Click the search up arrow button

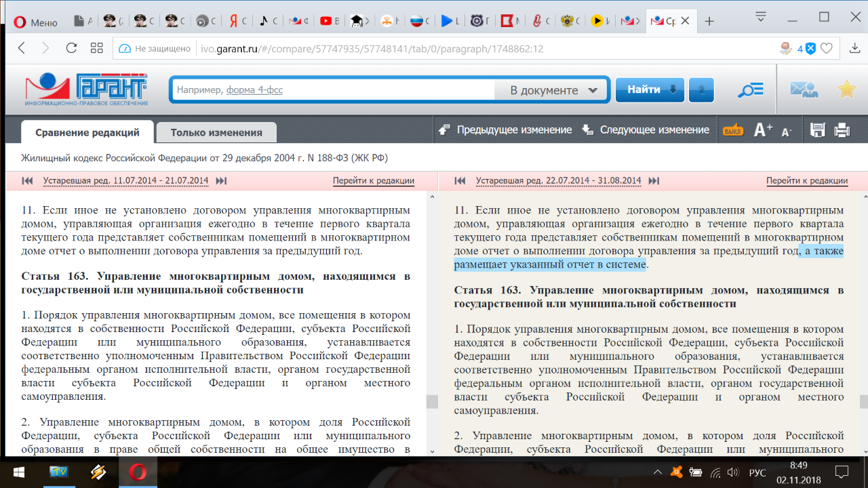pyautogui.click(x=701, y=90)
